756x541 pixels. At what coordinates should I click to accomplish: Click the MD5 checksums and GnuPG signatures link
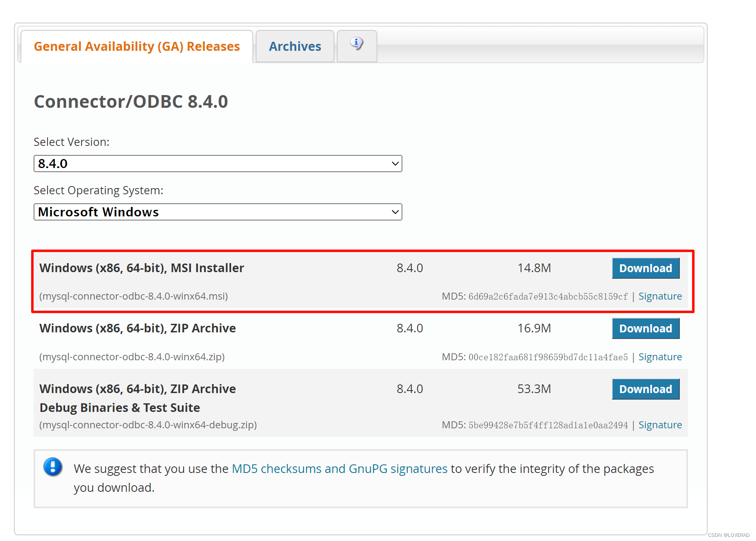339,468
